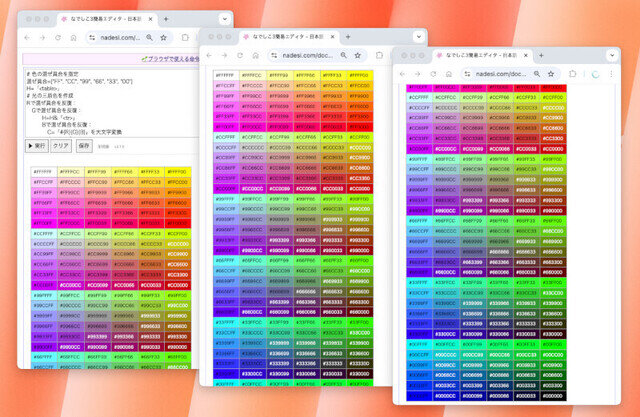This screenshot has width=640, height=417.
Task: Go back in the middle browser window
Action: tap(209, 55)
